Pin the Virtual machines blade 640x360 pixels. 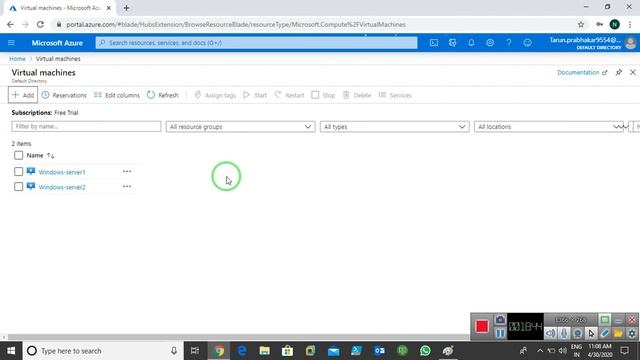619,72
